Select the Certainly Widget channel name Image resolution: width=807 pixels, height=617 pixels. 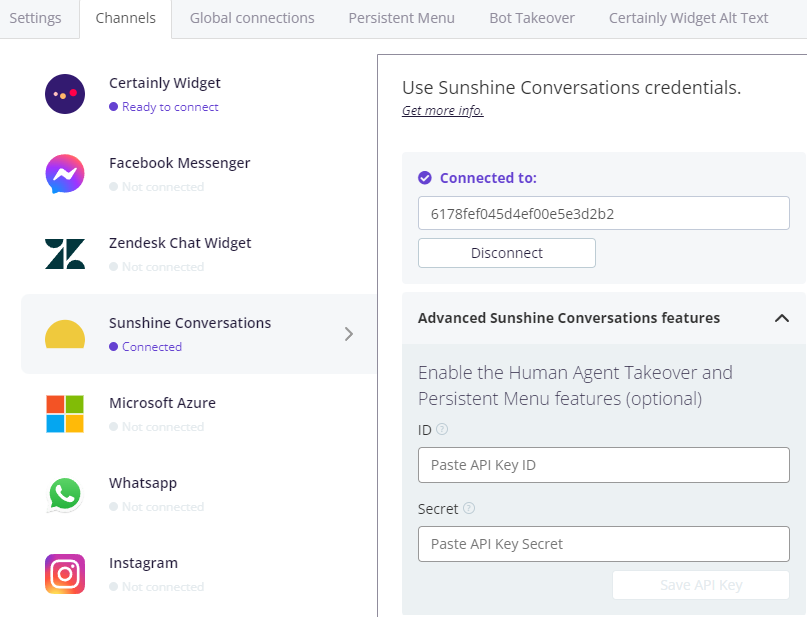[165, 83]
